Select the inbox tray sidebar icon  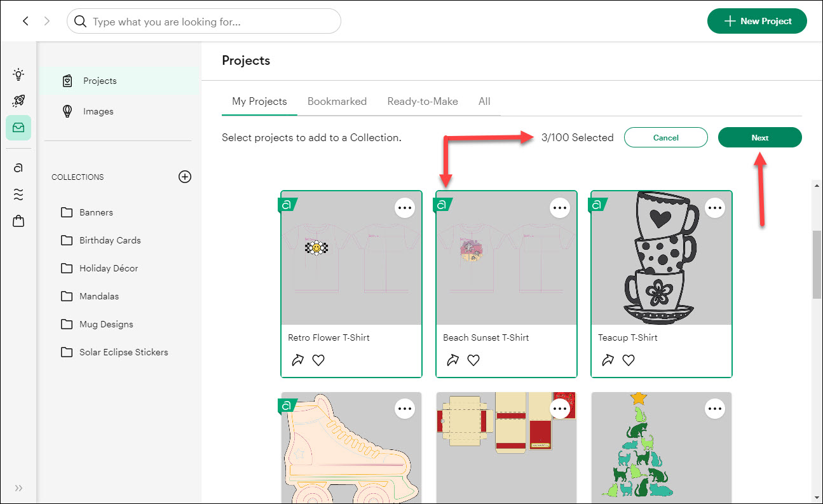[x=18, y=128]
